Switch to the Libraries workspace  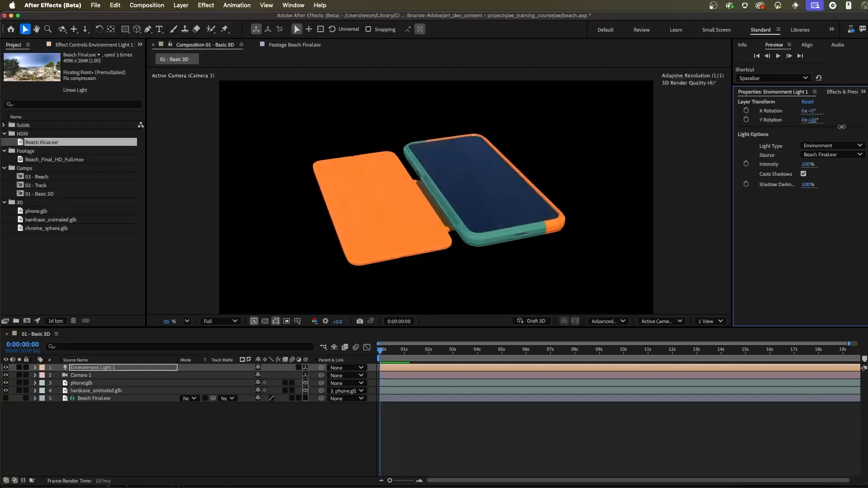click(x=800, y=30)
